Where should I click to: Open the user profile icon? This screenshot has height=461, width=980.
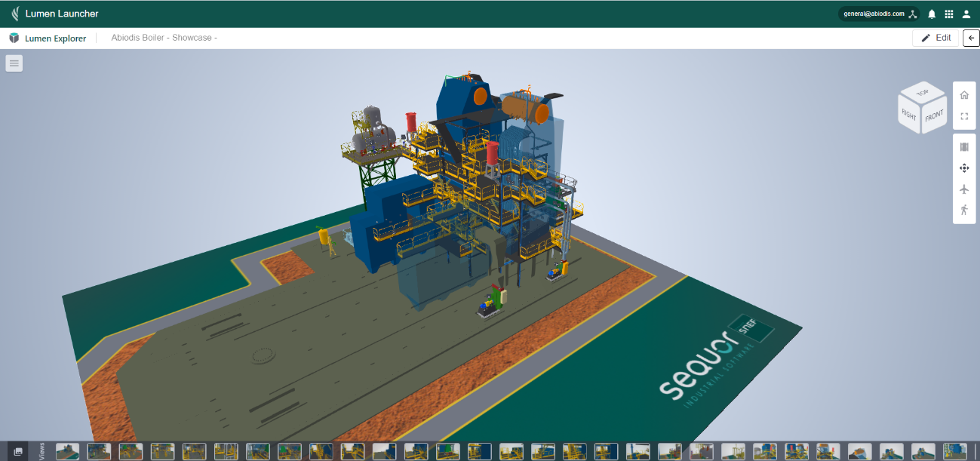tap(966, 14)
